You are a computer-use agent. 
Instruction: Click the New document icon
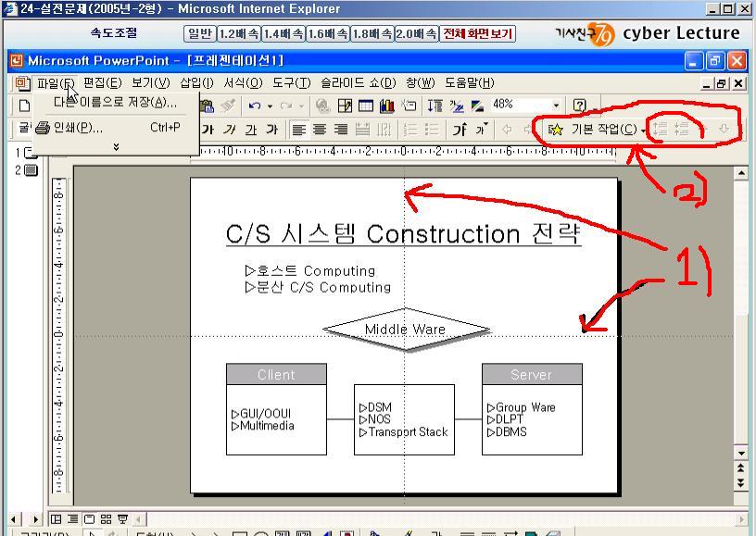[x=24, y=105]
